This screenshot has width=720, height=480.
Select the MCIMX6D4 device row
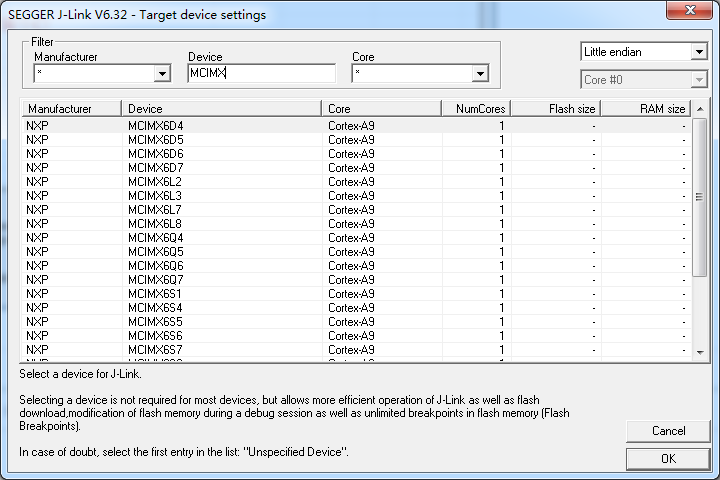[x=356, y=126]
